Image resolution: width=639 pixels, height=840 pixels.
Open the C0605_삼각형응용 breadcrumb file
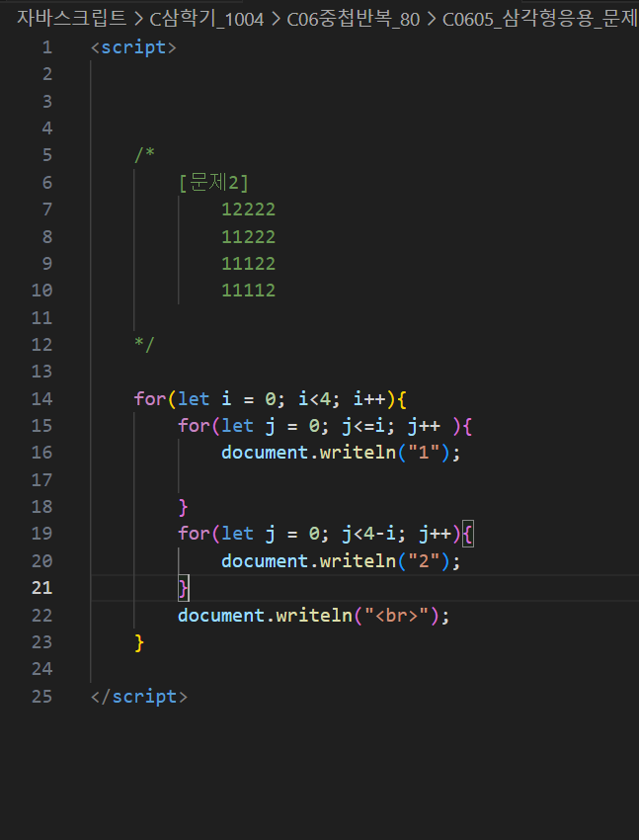(x=540, y=19)
